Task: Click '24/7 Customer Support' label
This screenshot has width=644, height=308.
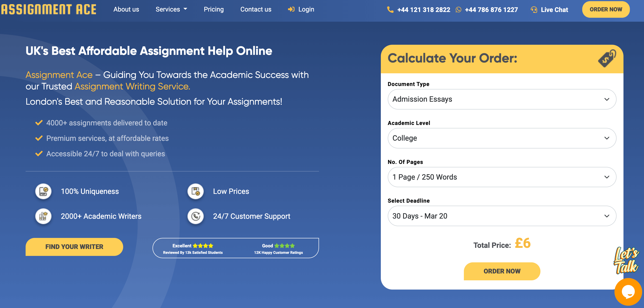Action: pyautogui.click(x=251, y=216)
